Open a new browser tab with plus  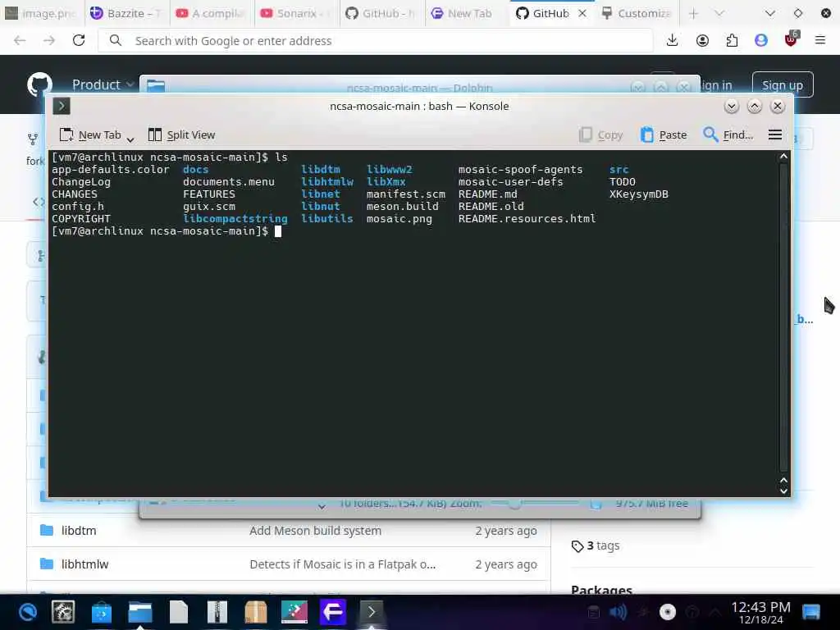click(x=693, y=13)
